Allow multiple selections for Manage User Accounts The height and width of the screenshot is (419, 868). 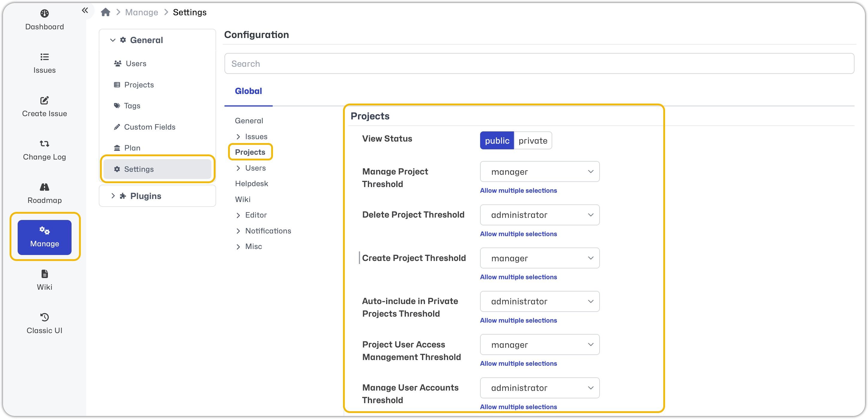(518, 407)
